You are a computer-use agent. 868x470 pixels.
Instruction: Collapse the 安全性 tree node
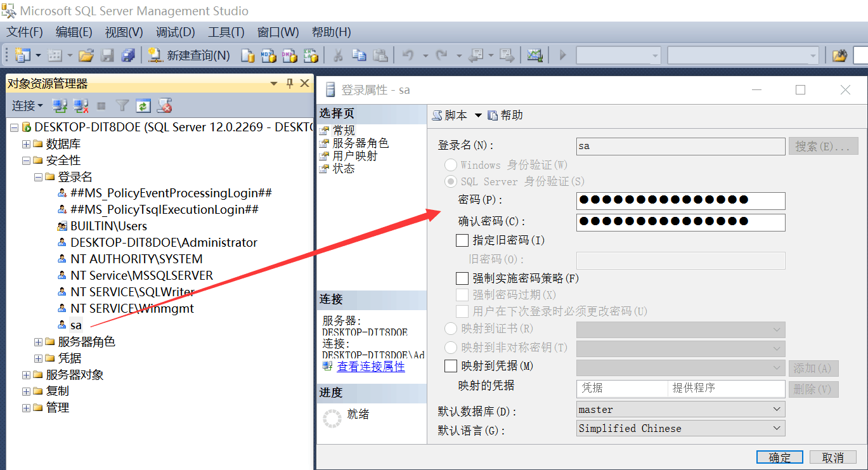pyautogui.click(x=27, y=160)
